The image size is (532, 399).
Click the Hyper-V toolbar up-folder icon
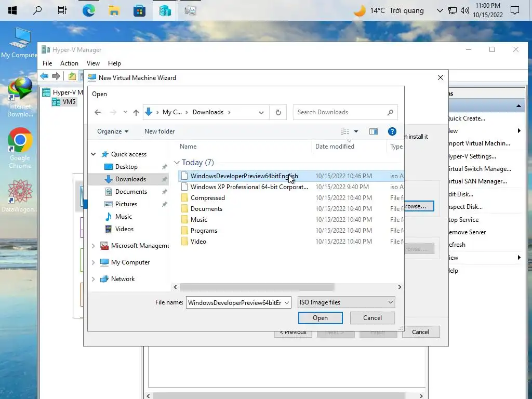tap(72, 76)
